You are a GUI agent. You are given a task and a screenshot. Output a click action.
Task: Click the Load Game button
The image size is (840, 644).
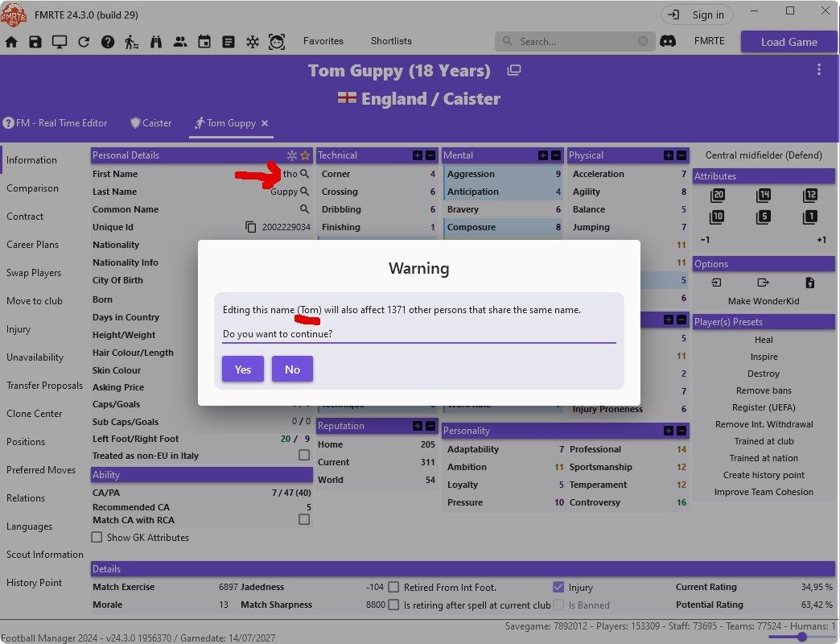pyautogui.click(x=788, y=41)
